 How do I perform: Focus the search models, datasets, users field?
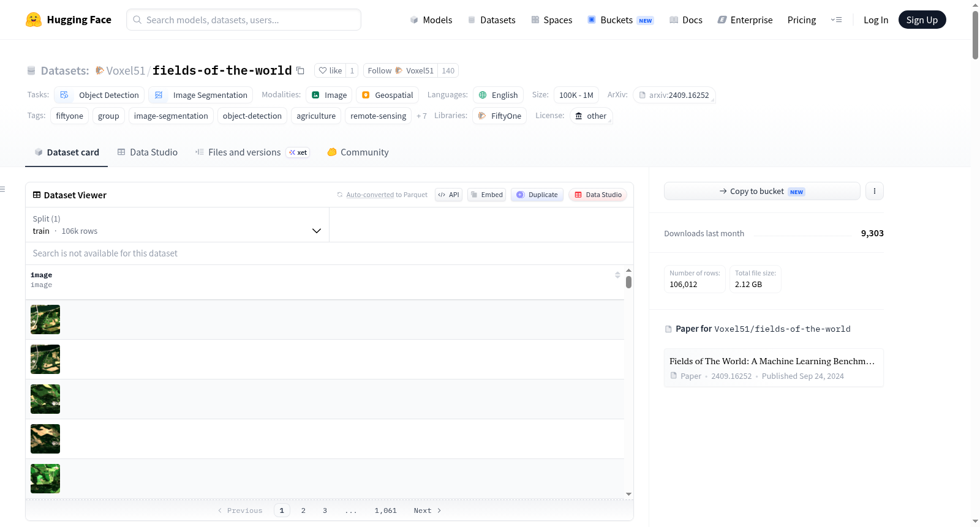(244, 20)
